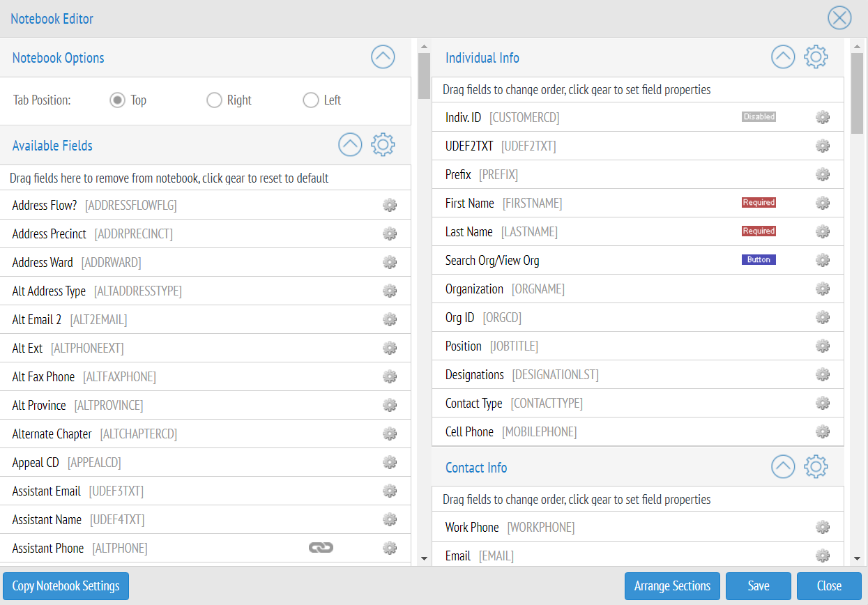Image resolution: width=868 pixels, height=605 pixels.
Task: Collapse the Available Fields section
Action: point(350,145)
